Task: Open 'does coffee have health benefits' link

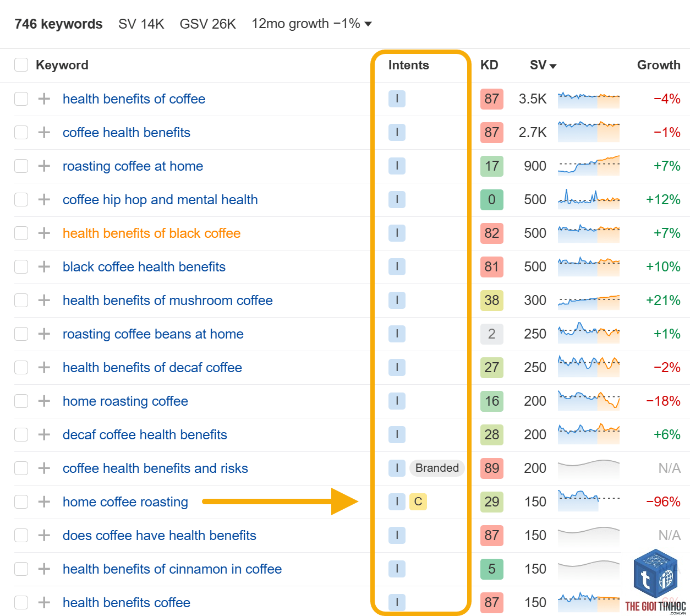Action: 160,536
